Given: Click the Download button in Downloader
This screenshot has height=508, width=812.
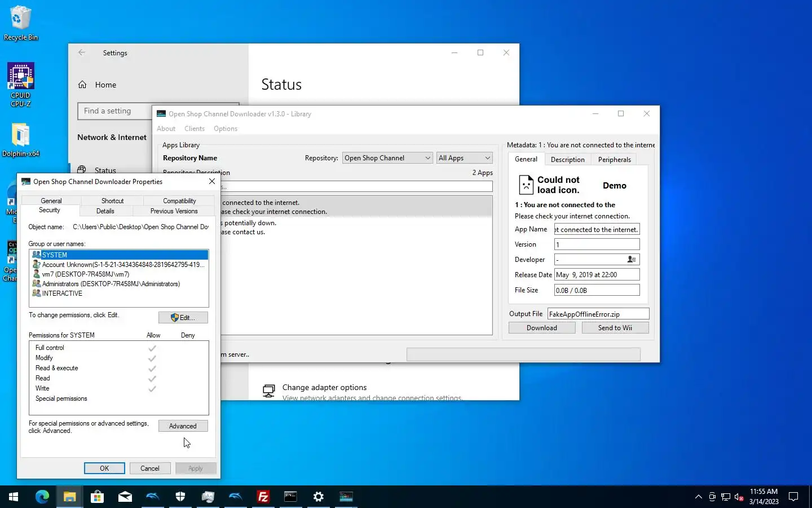Looking at the screenshot, I should click(x=542, y=328).
